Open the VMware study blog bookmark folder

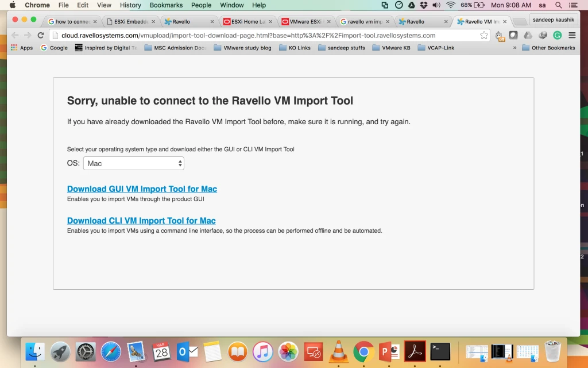coord(242,48)
